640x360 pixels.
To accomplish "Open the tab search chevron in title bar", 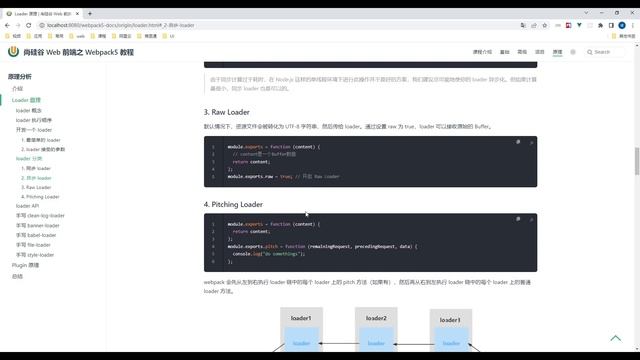I will 586,13.
